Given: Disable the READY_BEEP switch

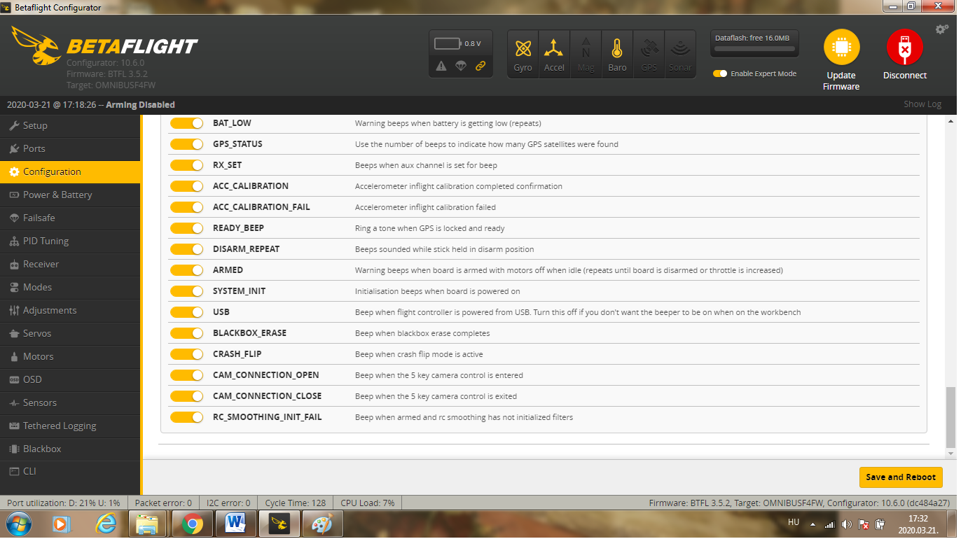Looking at the screenshot, I should (x=186, y=228).
